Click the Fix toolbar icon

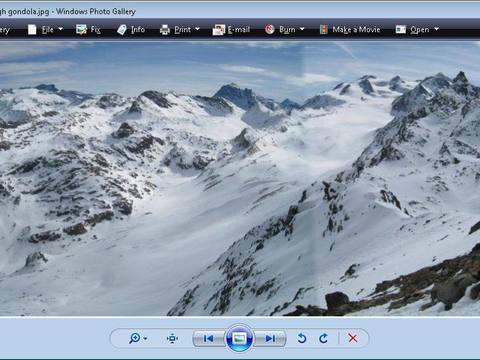click(81, 30)
